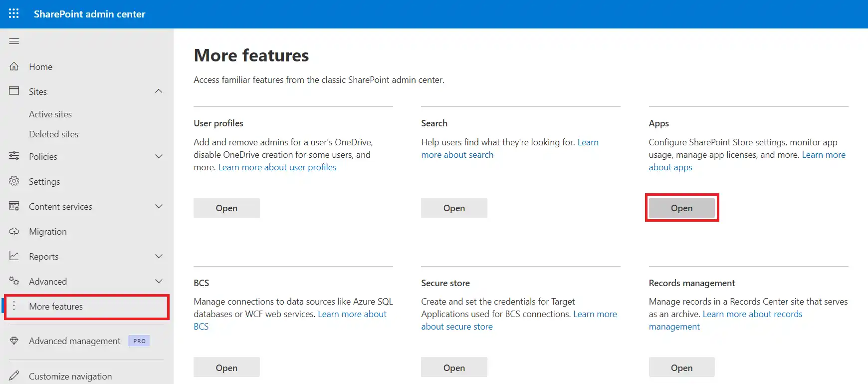Click the Policies sliders icon
Viewport: 868px width, 384px height.
click(x=14, y=156)
